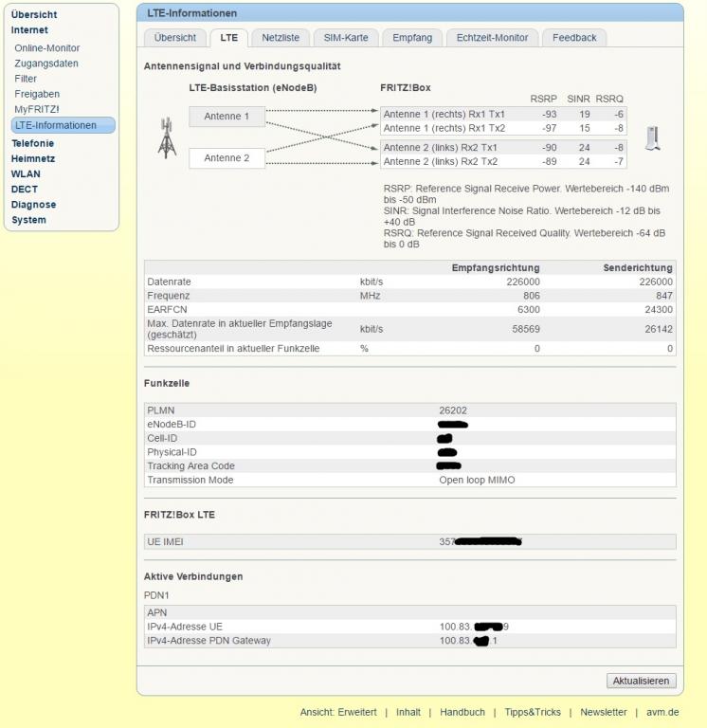Switch to the Netzliste tab
This screenshot has height=728, width=707.
(x=281, y=38)
